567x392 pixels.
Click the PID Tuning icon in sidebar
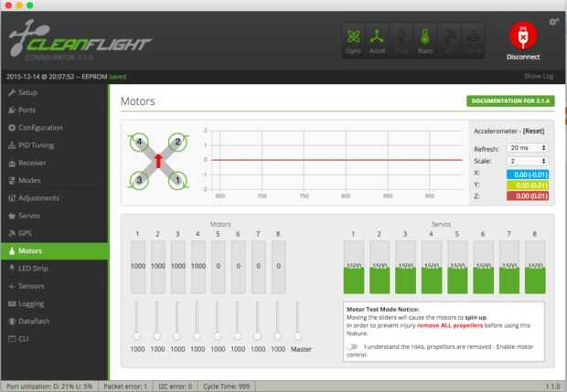point(12,145)
